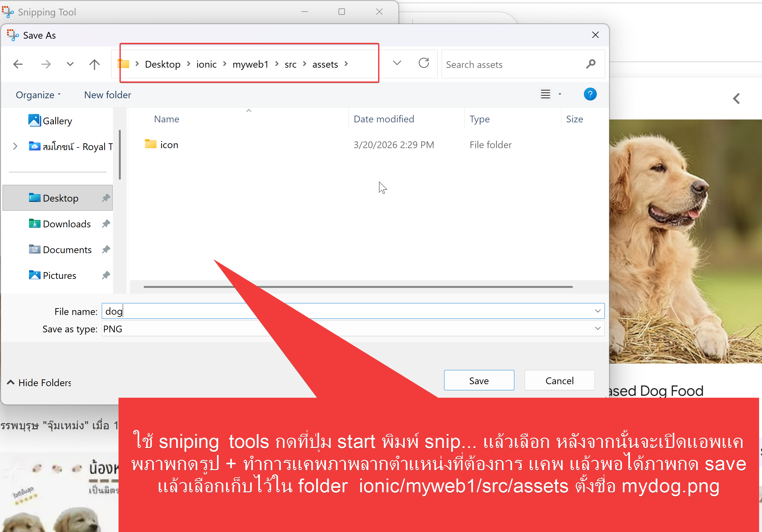The width and height of the screenshot is (762, 532).
Task: Click the Back navigation arrow
Action: pyautogui.click(x=18, y=64)
